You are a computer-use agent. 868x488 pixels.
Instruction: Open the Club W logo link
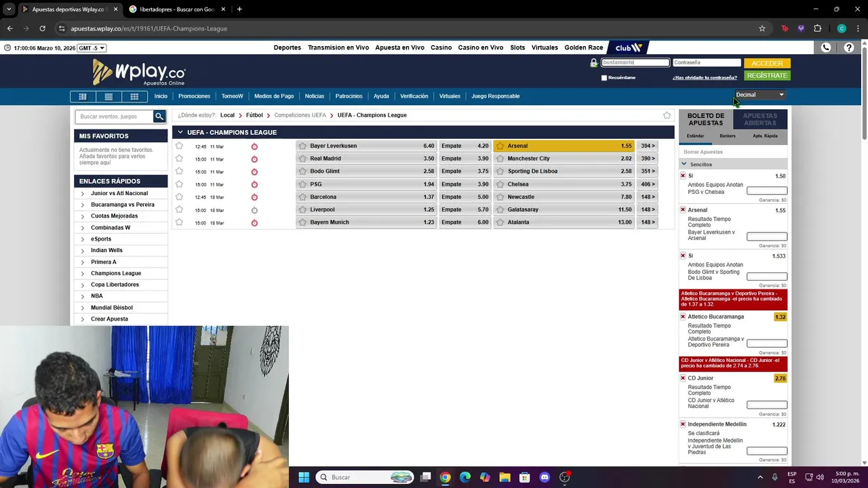628,47
